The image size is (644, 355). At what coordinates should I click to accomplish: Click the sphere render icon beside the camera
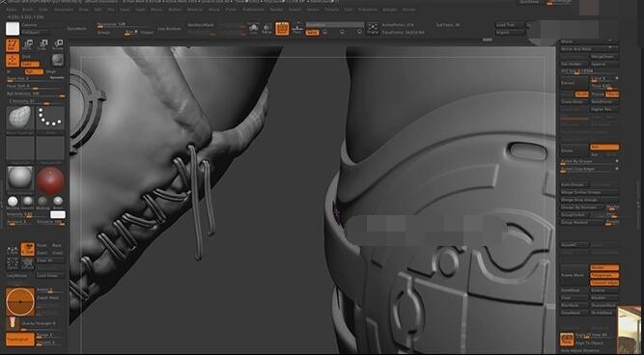pos(266,29)
